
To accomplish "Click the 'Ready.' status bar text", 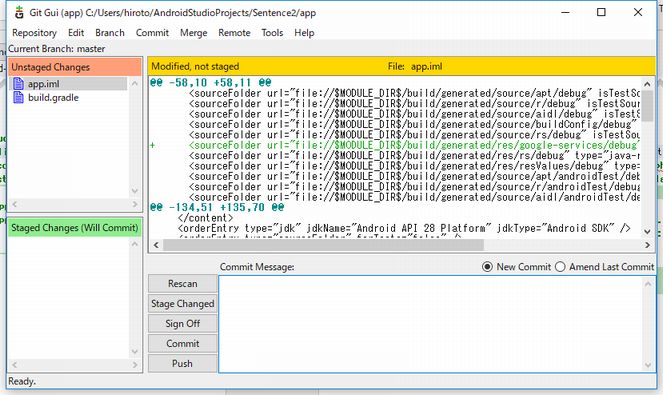I will point(22,381).
